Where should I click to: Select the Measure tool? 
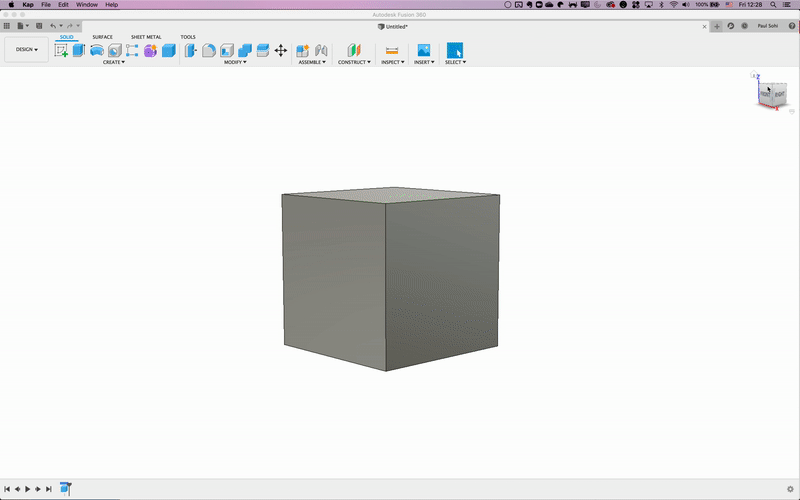(x=392, y=50)
